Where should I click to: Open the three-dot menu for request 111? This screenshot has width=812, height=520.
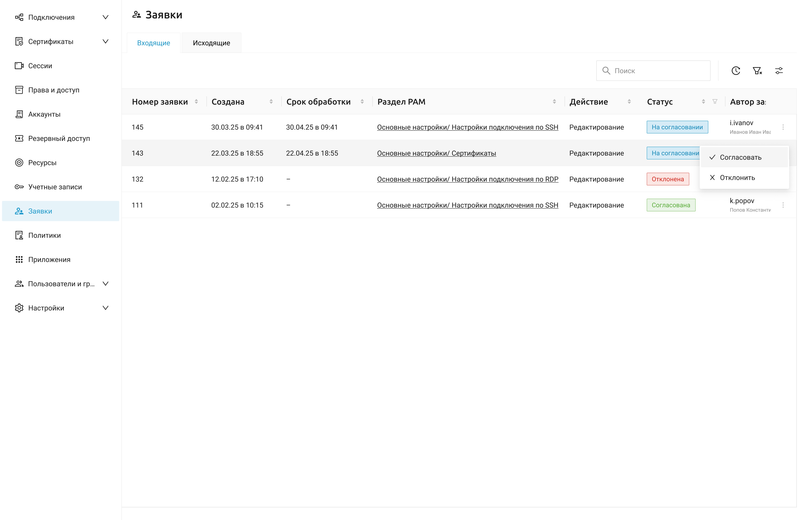tap(783, 205)
